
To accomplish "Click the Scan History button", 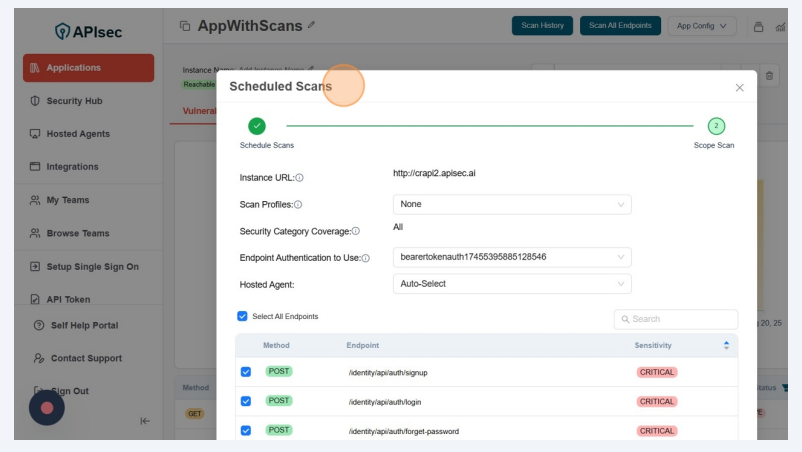I will (x=542, y=25).
